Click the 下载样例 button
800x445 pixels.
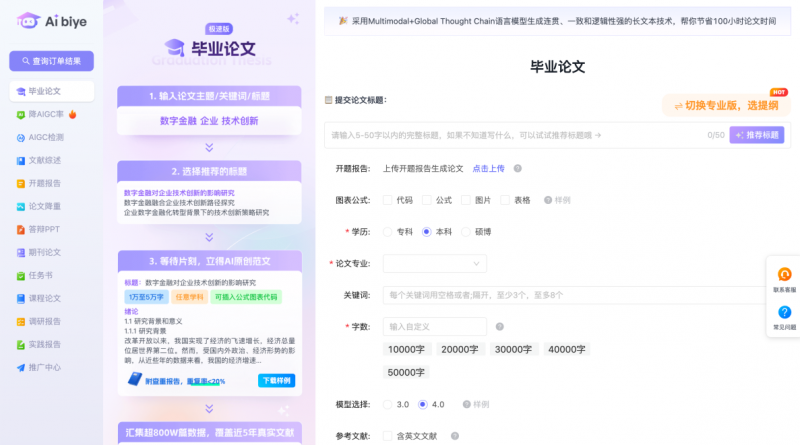point(277,381)
